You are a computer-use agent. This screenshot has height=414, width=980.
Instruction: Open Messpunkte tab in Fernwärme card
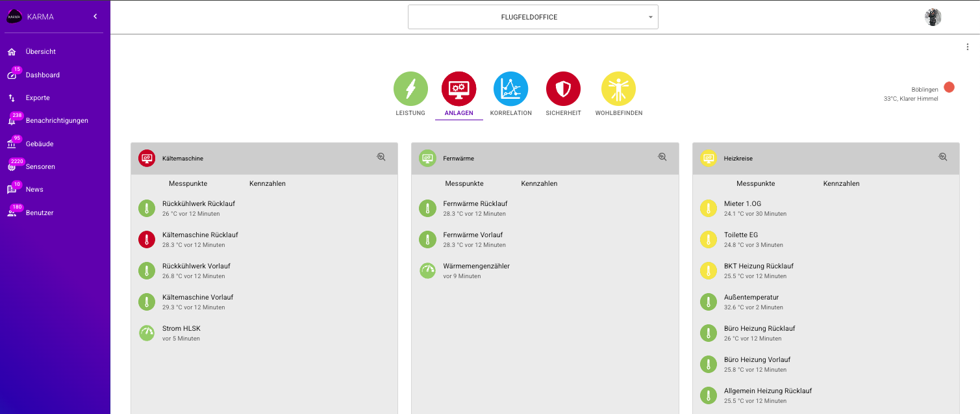click(x=464, y=183)
